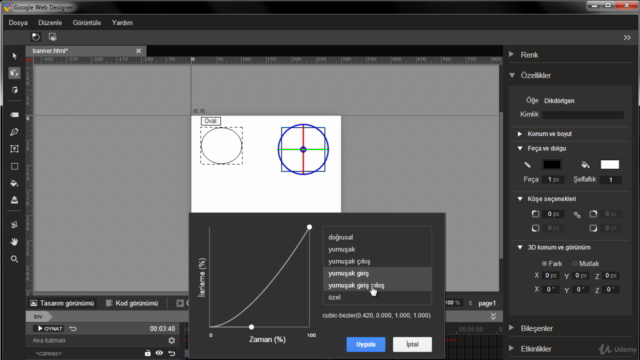The height and width of the screenshot is (360, 640).
Task: Toggle lock icon on the canvas layer
Action: point(147,353)
